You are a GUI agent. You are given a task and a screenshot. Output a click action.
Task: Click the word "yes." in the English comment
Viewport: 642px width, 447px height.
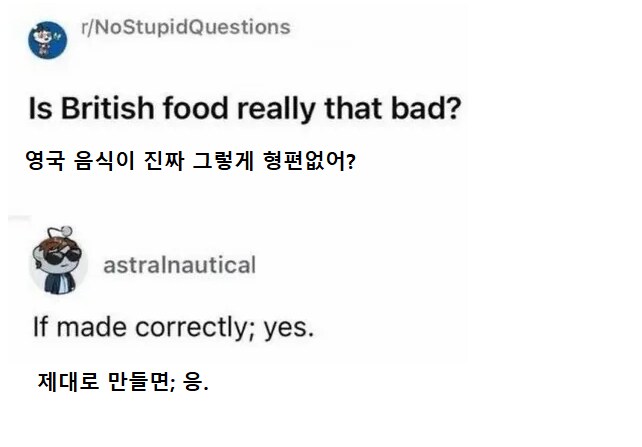coord(289,326)
